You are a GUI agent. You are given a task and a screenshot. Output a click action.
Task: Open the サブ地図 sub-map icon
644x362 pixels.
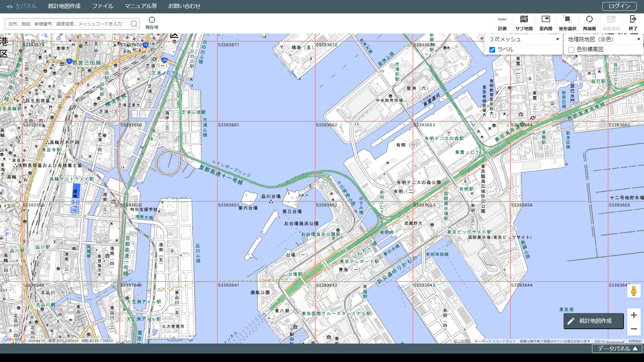[x=524, y=20]
